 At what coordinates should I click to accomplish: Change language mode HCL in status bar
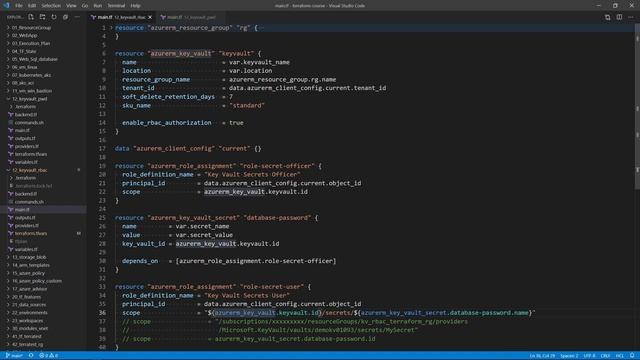[619, 356]
